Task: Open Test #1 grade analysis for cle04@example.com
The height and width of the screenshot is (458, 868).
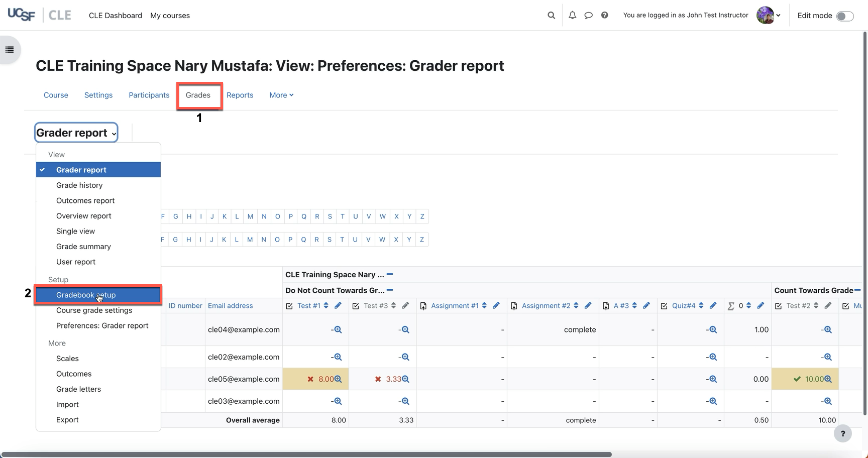Action: click(338, 329)
